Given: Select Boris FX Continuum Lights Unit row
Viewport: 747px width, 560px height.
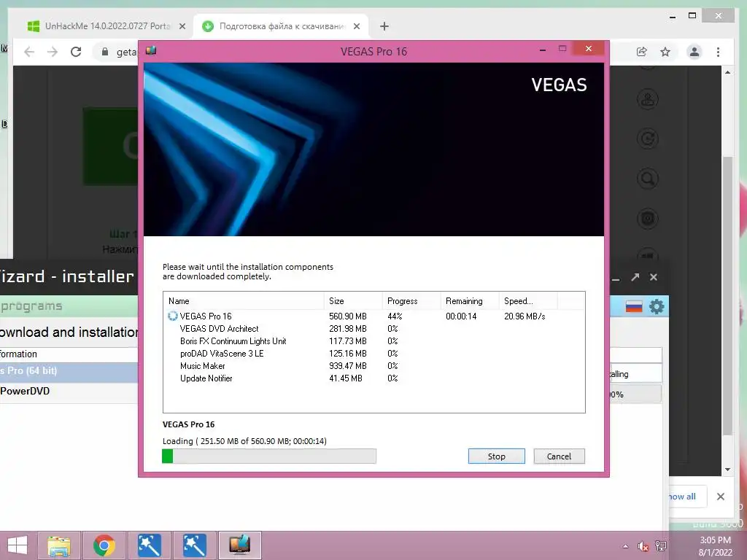Looking at the screenshot, I should coord(374,341).
